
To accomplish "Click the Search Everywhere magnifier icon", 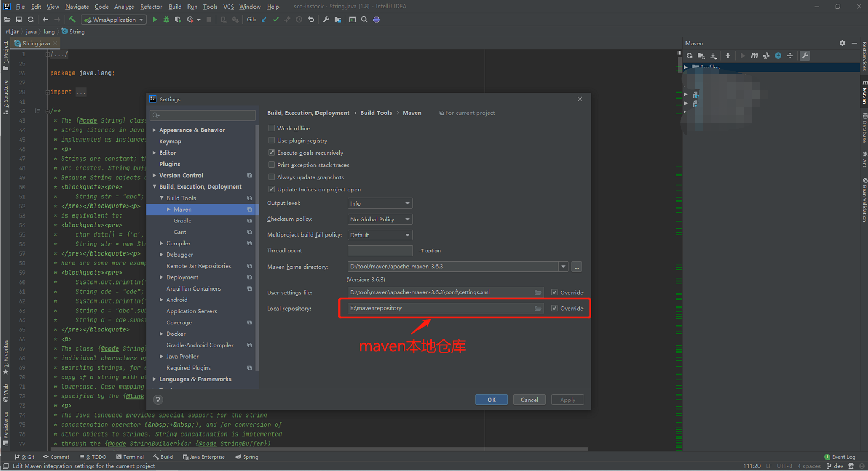I will click(364, 20).
